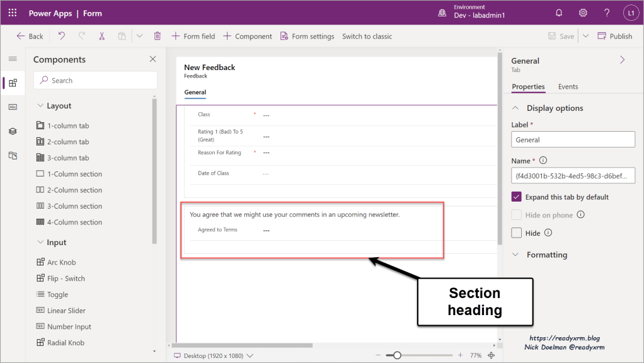Open the Desktop (1920 x 1080) size dropdown
This screenshot has width=644, height=363.
(x=214, y=355)
